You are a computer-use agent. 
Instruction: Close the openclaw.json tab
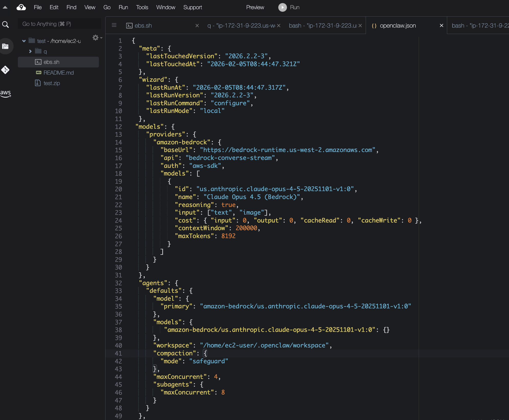[441, 26]
